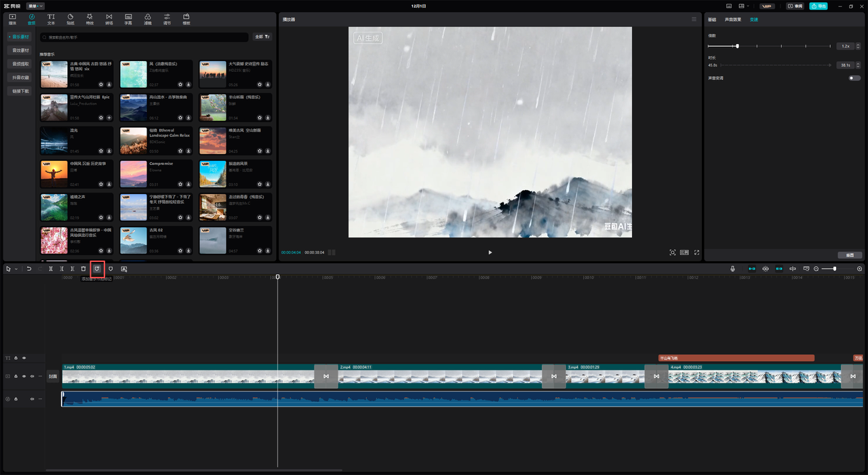The height and width of the screenshot is (475, 868).
Task: Click the microphone record voiceover icon
Action: pos(732,269)
